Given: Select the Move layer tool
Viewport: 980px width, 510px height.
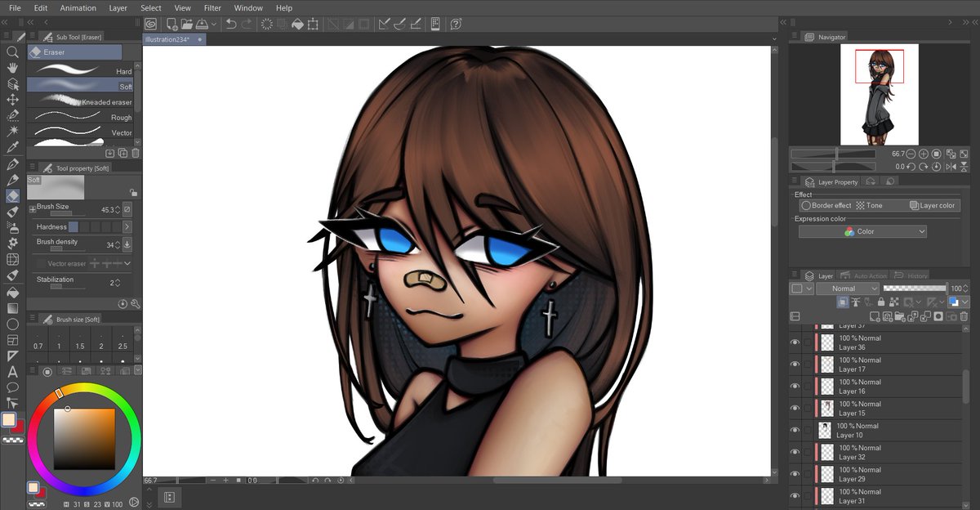Looking at the screenshot, I should 12,99.
